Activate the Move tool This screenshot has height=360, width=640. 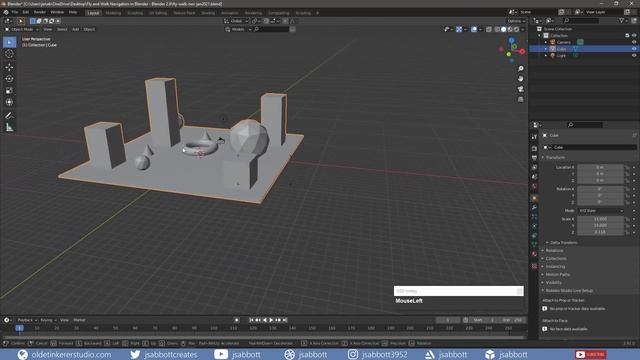[9, 67]
